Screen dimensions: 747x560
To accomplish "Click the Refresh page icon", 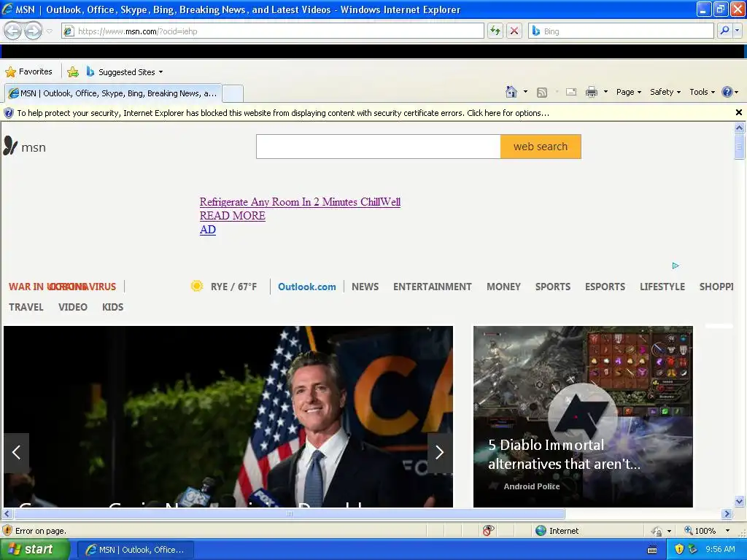I will [495, 31].
